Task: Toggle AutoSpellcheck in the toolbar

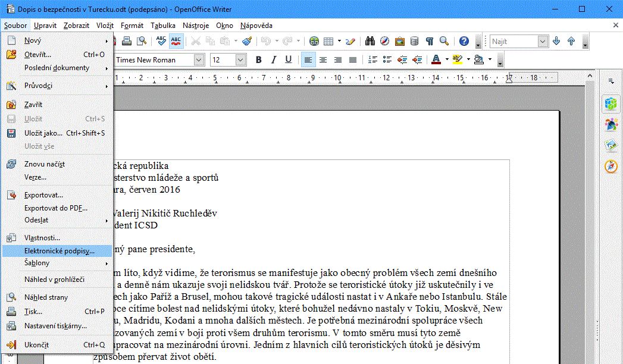Action: pyautogui.click(x=176, y=41)
